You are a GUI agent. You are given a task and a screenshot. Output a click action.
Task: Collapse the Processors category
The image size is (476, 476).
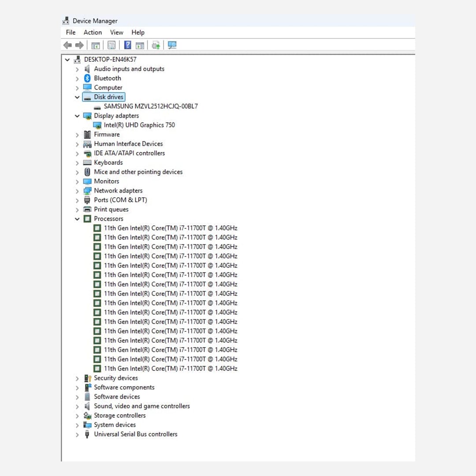[78, 219]
